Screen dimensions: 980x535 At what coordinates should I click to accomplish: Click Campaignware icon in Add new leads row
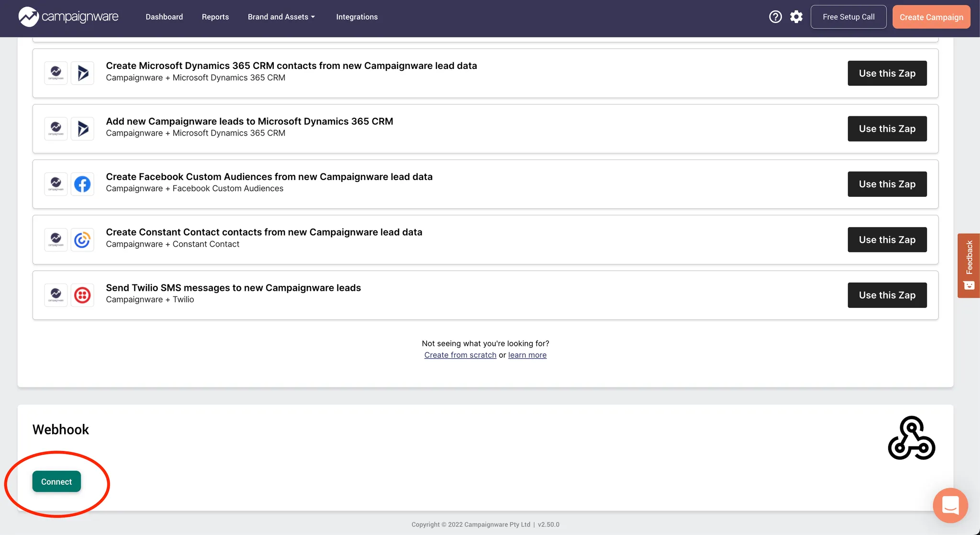(x=56, y=129)
